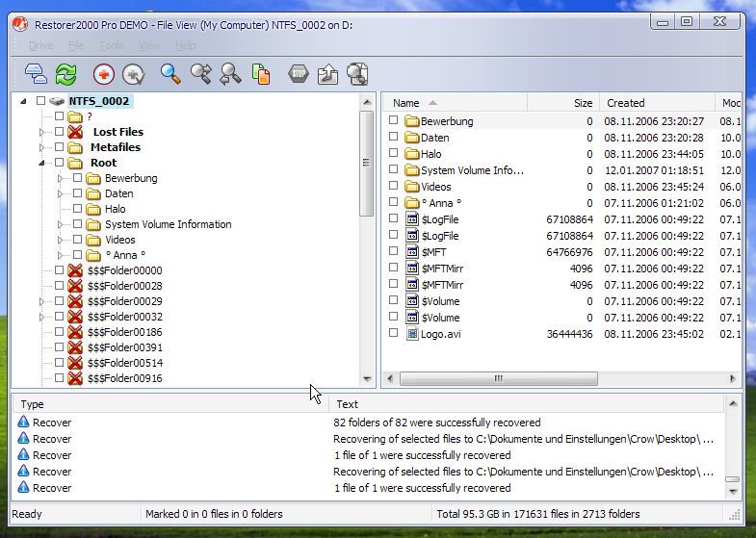Expand the Metafiles node
Viewport: 756px width, 538px height.
click(41, 147)
